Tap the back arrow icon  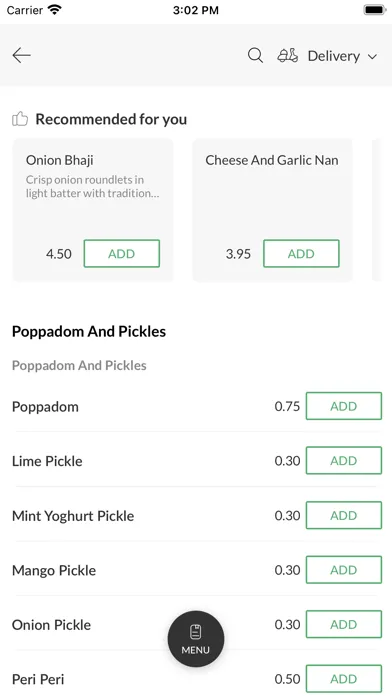click(x=21, y=55)
